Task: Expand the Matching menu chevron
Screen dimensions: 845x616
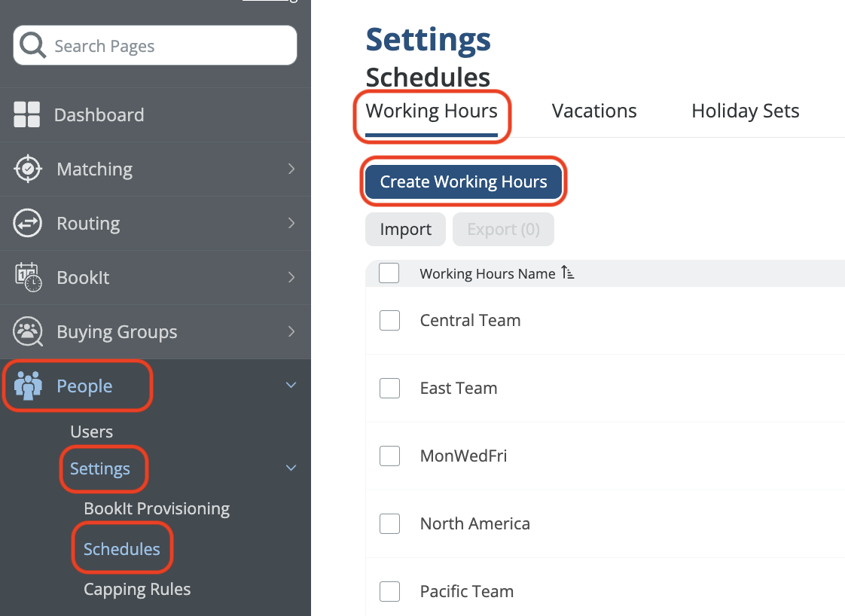Action: (291, 169)
